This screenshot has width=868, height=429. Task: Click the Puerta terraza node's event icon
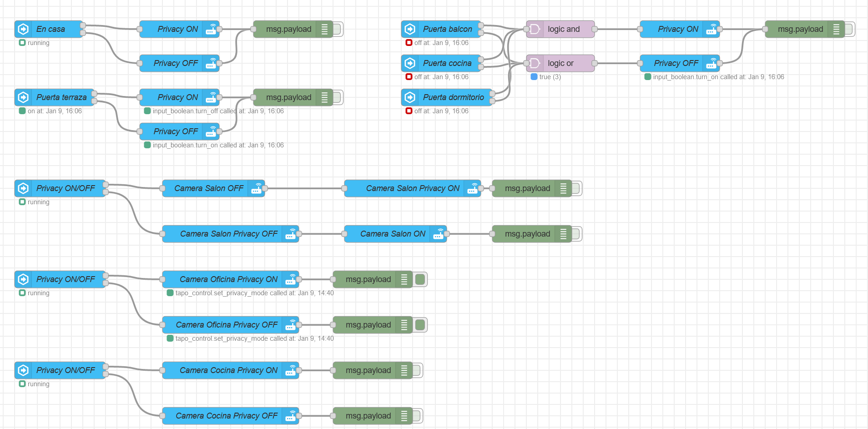[x=23, y=97]
